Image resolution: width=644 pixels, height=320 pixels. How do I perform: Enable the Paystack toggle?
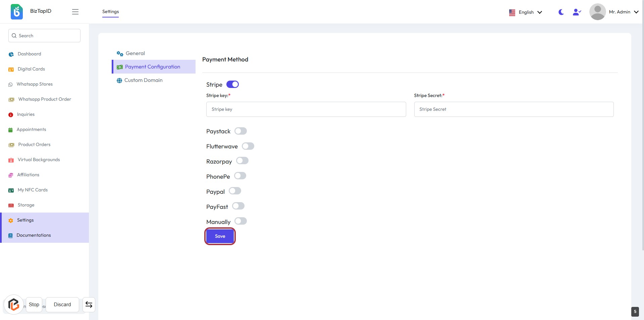click(240, 131)
